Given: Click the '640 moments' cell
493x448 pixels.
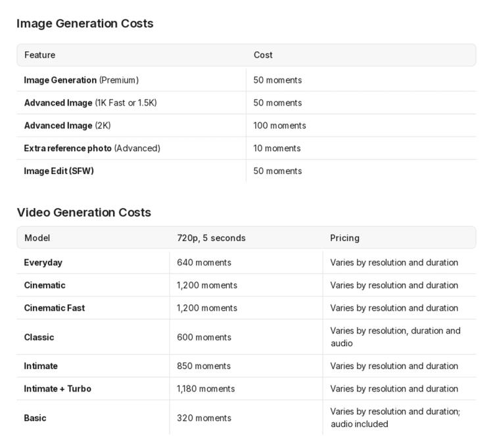Looking at the screenshot, I should pyautogui.click(x=204, y=263).
